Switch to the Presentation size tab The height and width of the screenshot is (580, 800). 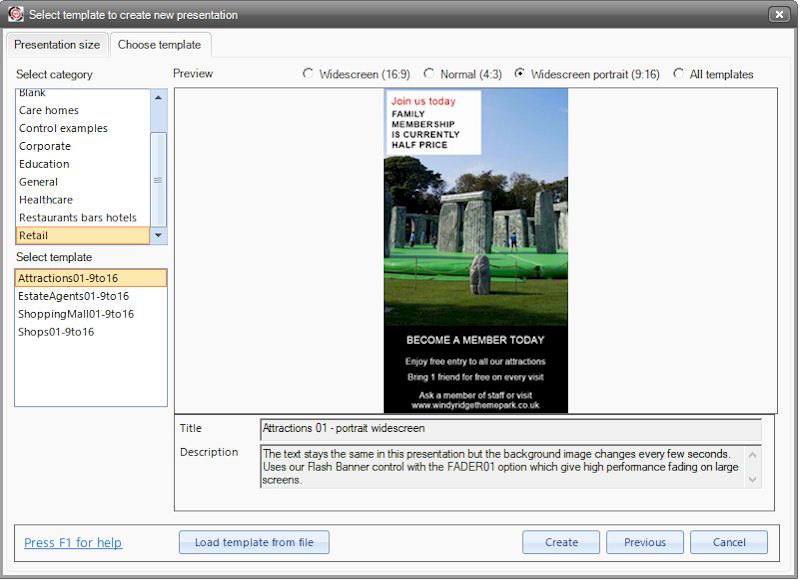[57, 45]
